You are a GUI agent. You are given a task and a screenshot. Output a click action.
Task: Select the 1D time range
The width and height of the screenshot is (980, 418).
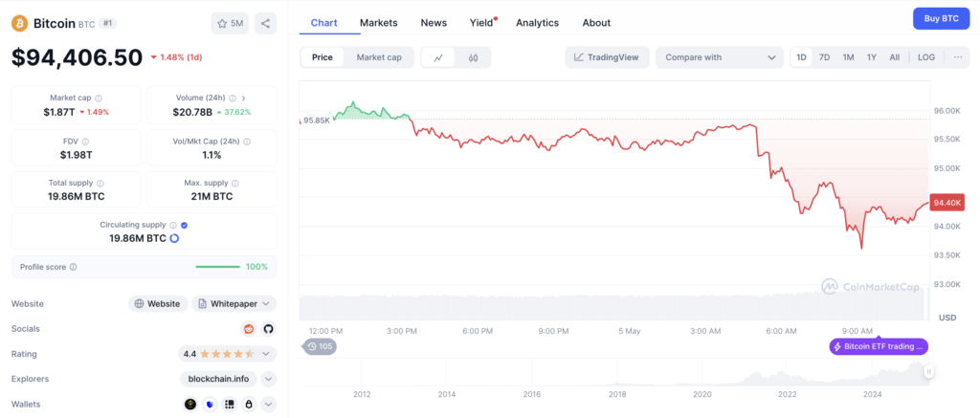[801, 56]
